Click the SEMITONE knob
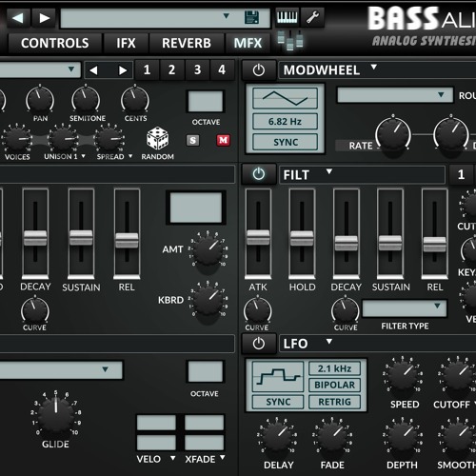The width and height of the screenshot is (476, 476). 86,100
